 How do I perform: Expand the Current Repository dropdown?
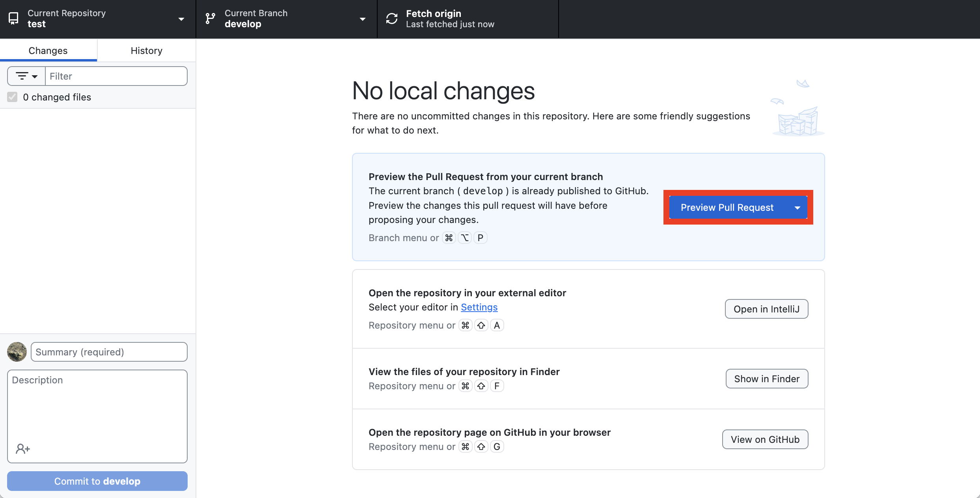(181, 19)
